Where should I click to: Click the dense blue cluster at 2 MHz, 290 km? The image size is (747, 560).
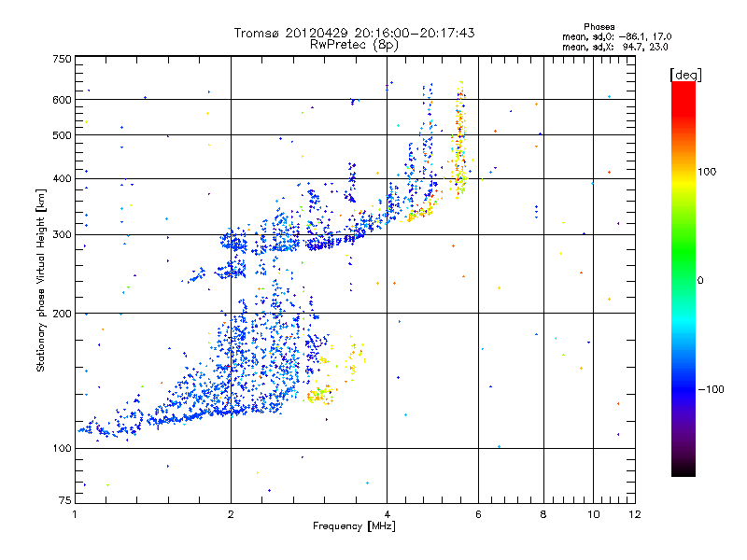pos(233,243)
